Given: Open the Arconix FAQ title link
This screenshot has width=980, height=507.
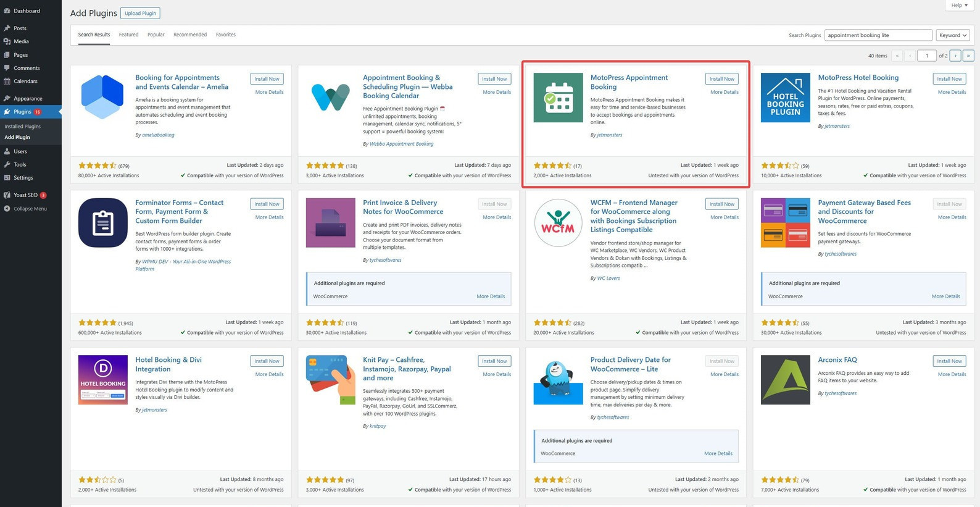Looking at the screenshot, I should coord(837,360).
